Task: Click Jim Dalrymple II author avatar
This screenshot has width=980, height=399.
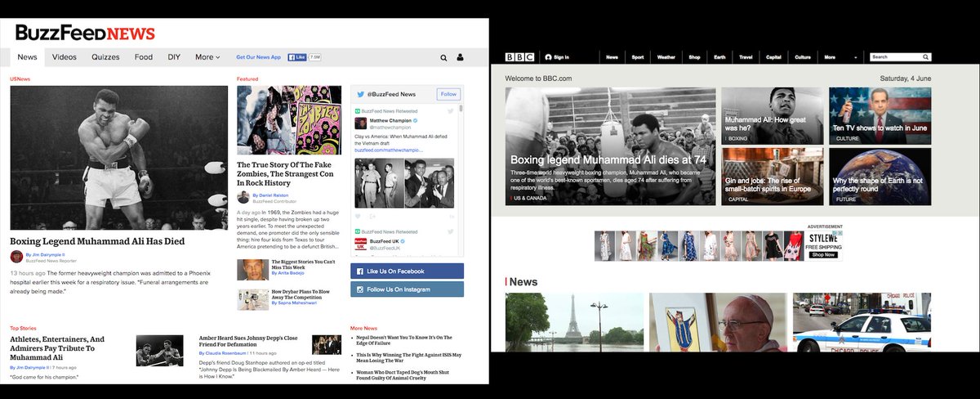Action: pyautogui.click(x=17, y=257)
